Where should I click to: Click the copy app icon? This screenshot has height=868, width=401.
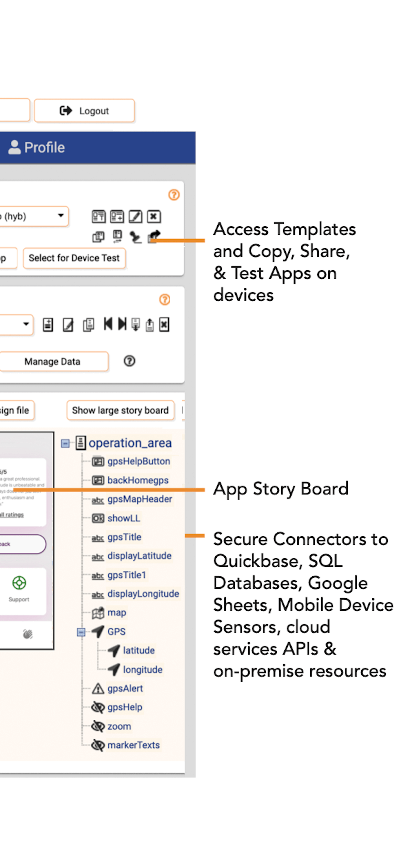click(x=98, y=237)
